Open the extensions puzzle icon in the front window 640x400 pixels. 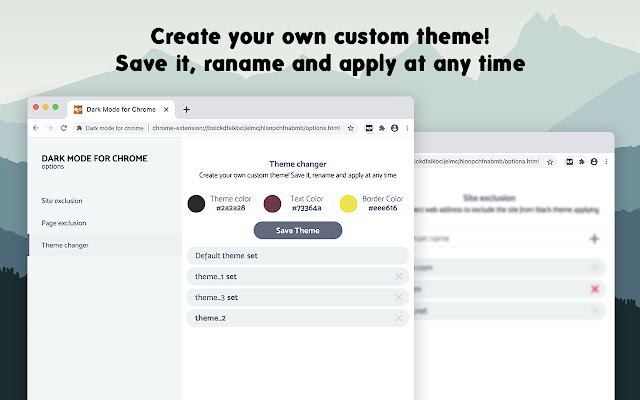382,128
